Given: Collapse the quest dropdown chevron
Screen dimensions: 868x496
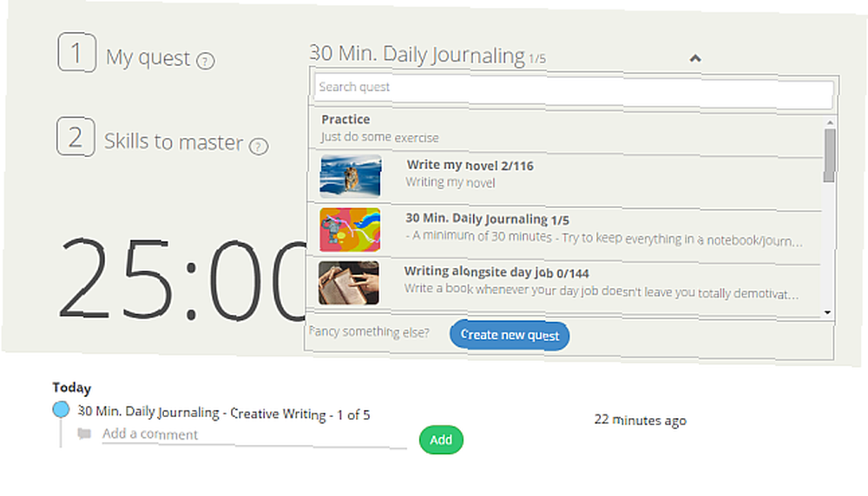Looking at the screenshot, I should coord(695,58).
